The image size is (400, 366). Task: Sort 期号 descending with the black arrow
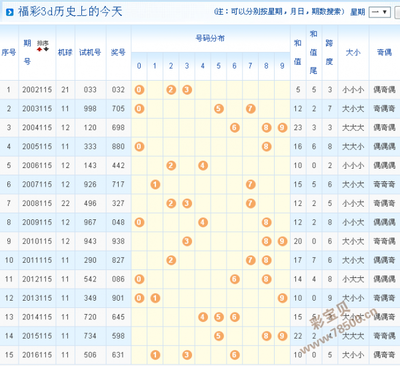[x=46, y=49]
